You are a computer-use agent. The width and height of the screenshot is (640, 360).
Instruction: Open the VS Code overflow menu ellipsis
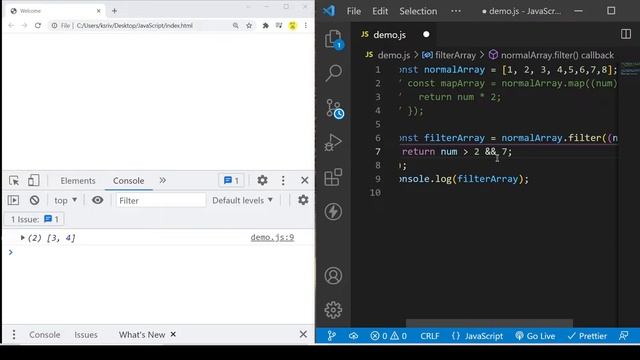coord(456,11)
